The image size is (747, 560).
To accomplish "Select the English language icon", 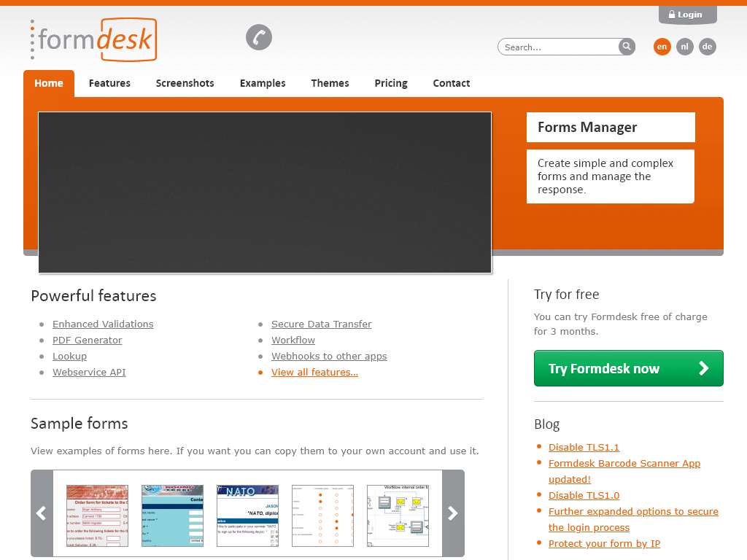I will click(662, 46).
